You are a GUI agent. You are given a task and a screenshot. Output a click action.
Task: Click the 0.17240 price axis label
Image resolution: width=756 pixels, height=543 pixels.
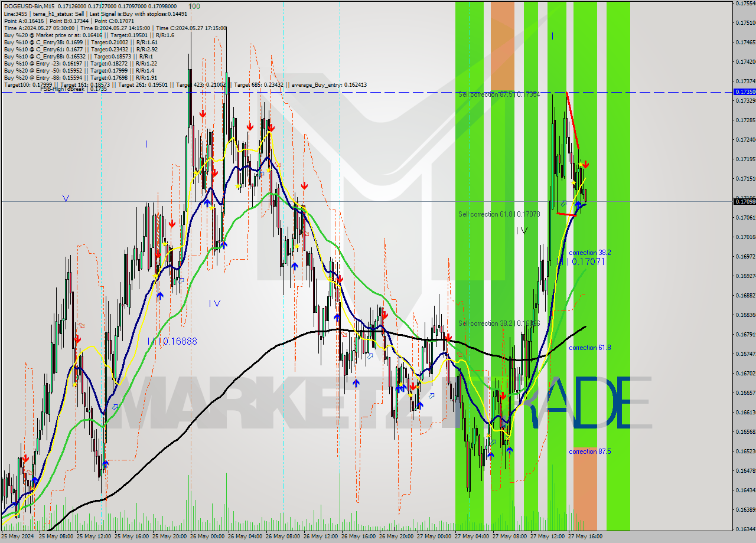tap(745, 139)
